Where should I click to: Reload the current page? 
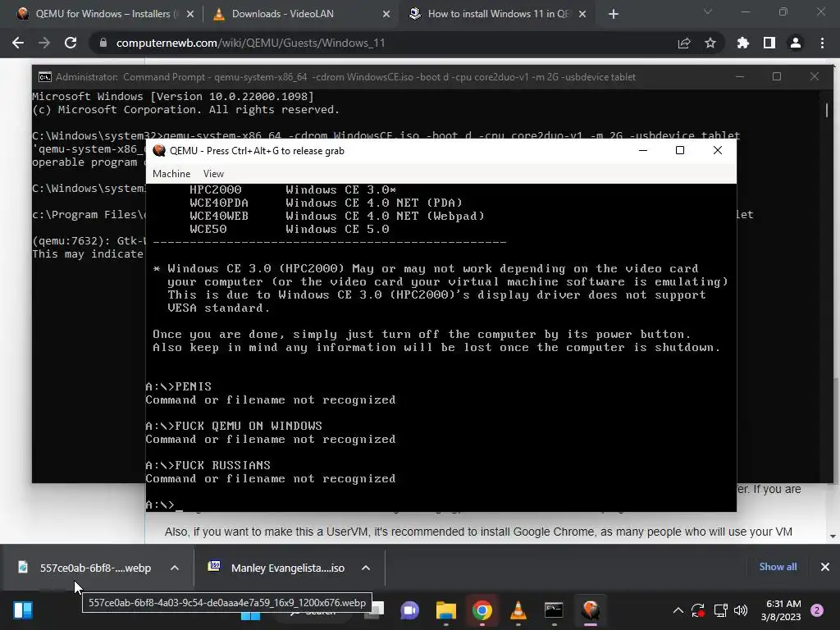coord(71,43)
